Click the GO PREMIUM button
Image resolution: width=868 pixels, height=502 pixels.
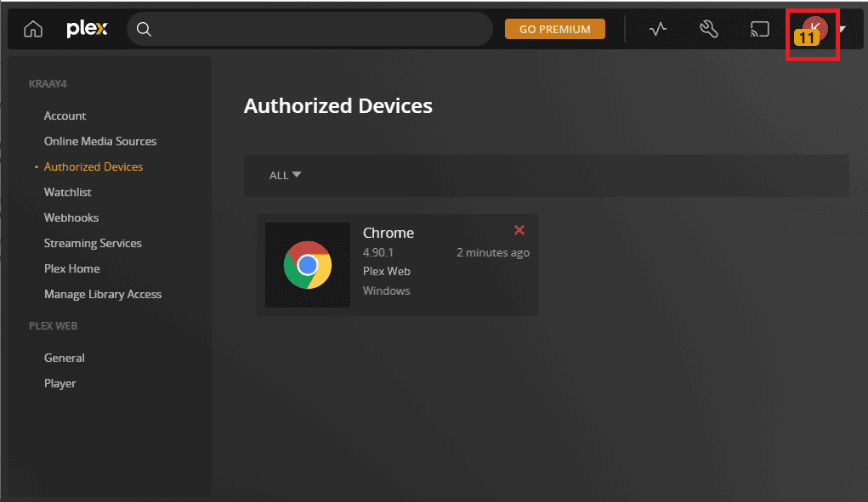tap(554, 28)
